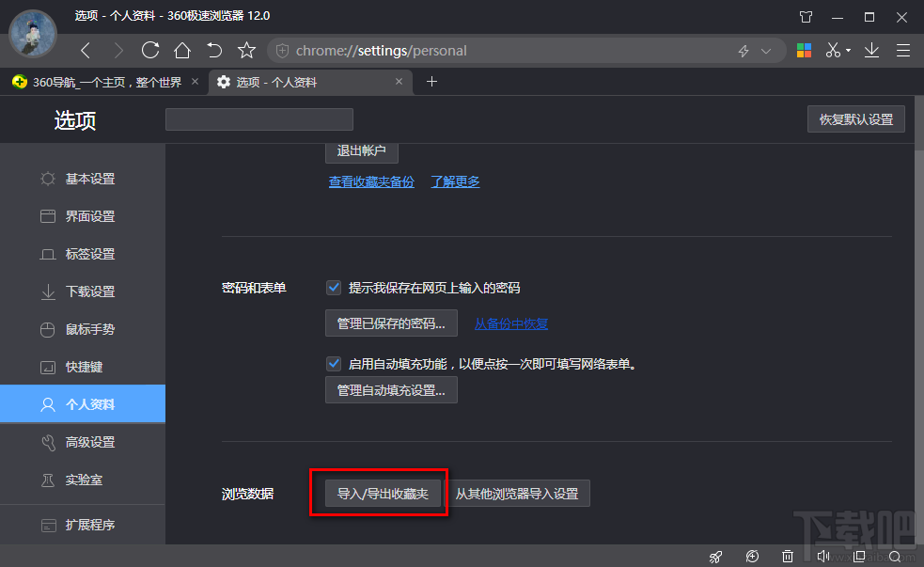
Task: Click the lightning speed-mode icon in address bar
Action: tap(744, 50)
